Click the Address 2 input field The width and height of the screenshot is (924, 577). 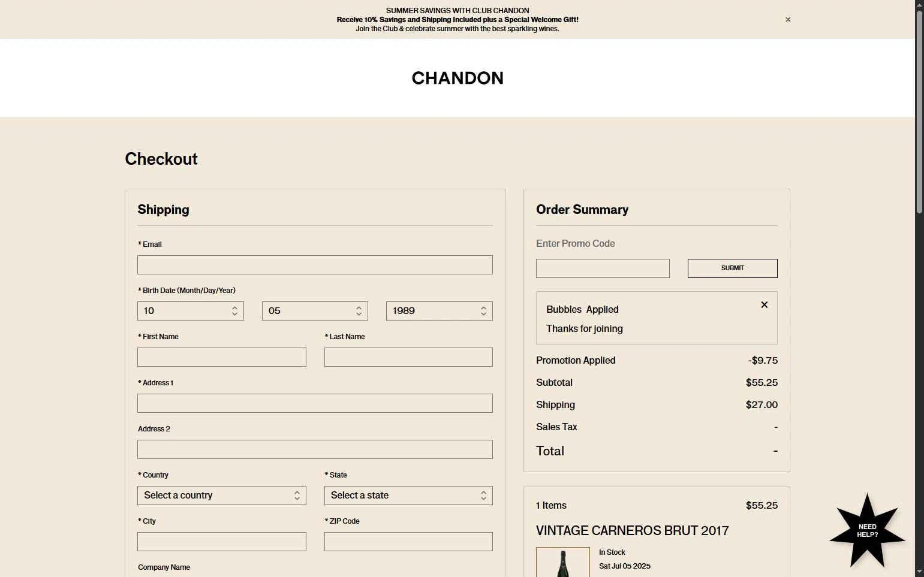[x=315, y=449]
